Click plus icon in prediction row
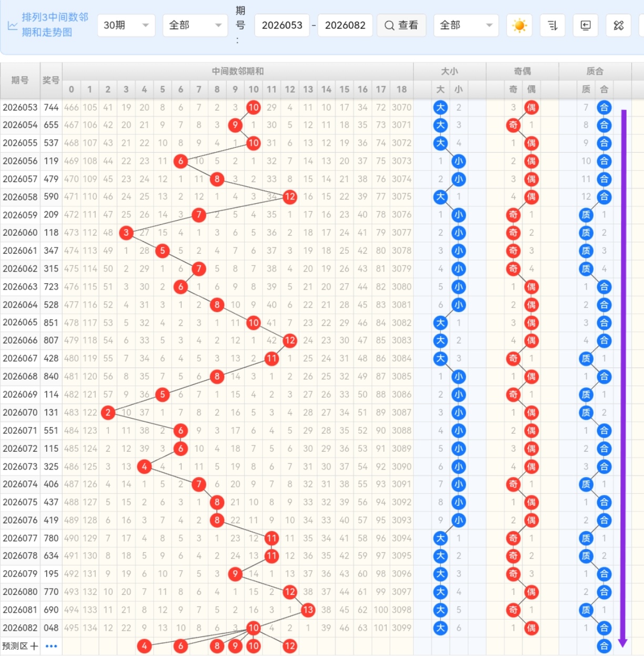The height and width of the screenshot is (656, 644). (x=34, y=646)
